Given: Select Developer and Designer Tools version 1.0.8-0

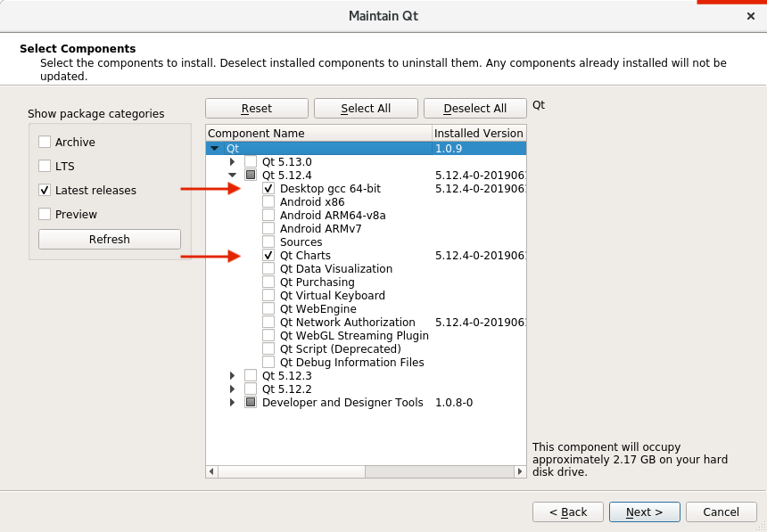Looking at the screenshot, I should (454, 403).
